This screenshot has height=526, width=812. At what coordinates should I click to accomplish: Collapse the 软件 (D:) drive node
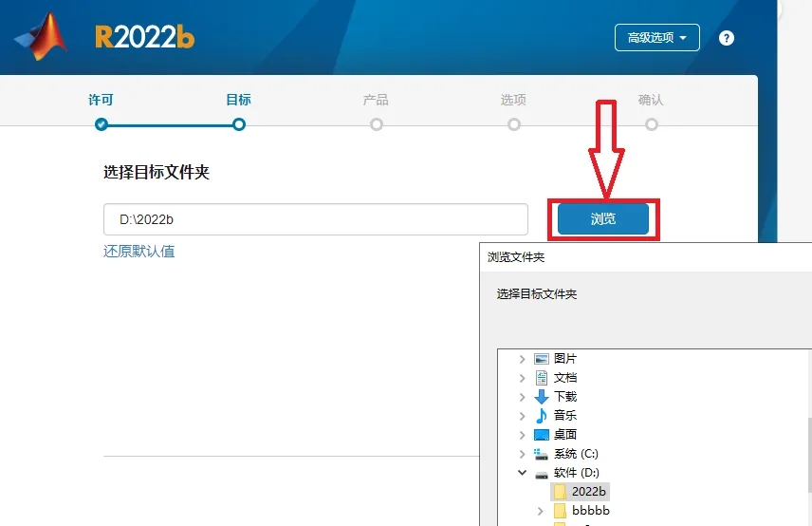coord(522,473)
